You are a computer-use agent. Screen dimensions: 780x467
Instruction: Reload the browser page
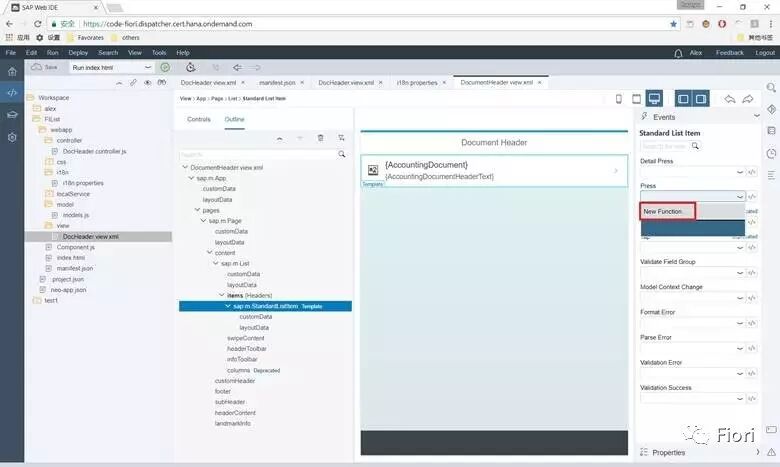[37, 24]
